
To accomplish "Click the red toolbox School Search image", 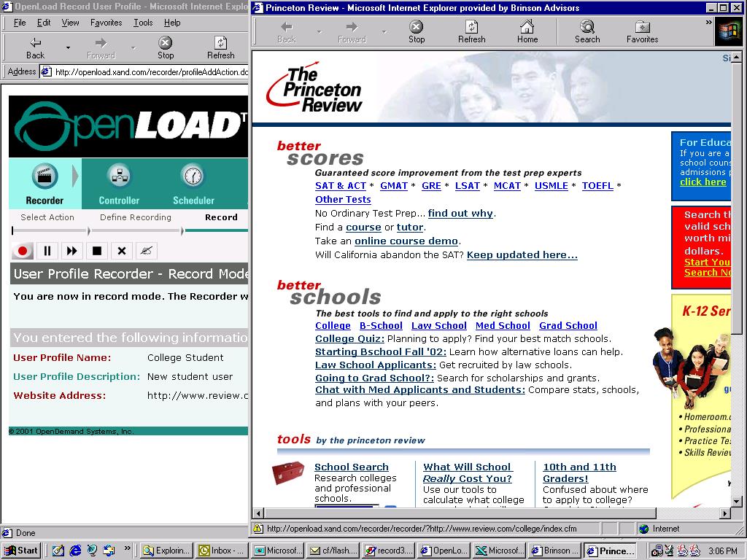I will (x=288, y=472).
